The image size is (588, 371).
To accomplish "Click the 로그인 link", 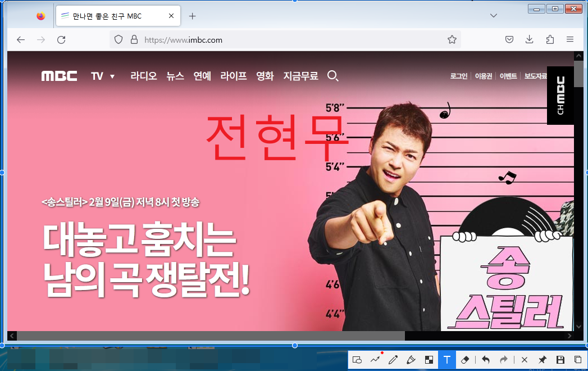I will [x=459, y=76].
